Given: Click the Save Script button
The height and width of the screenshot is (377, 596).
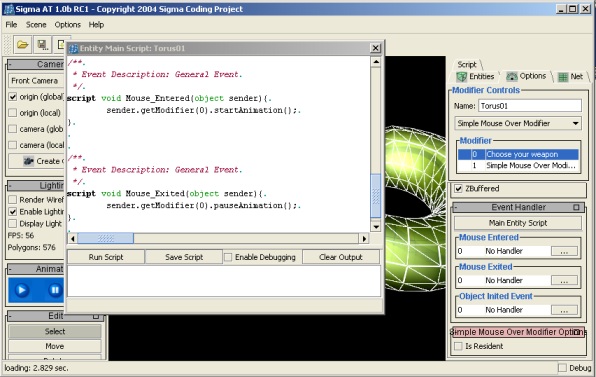Looking at the screenshot, I should point(184,257).
